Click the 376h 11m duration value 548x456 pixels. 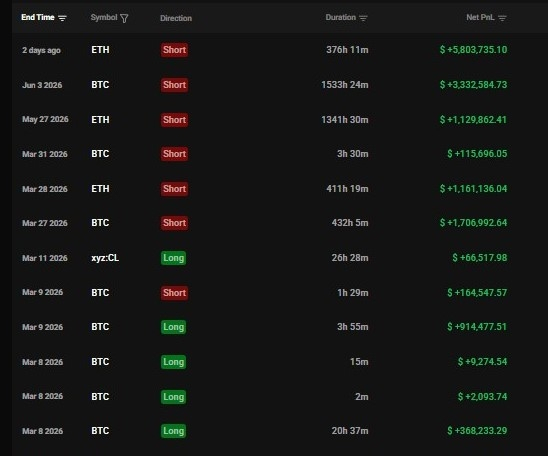pos(347,50)
